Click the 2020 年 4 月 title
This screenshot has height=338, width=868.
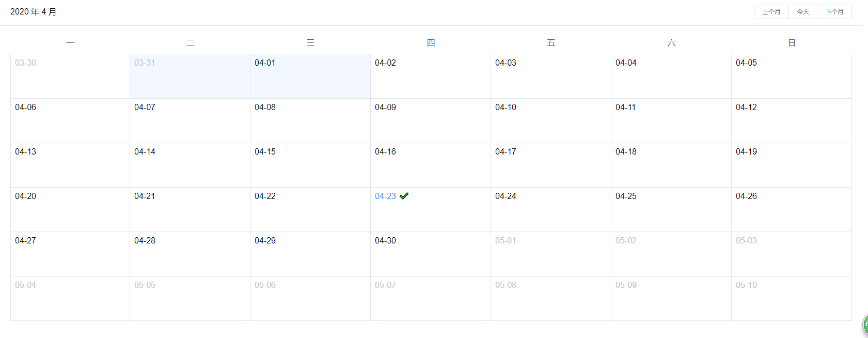click(x=34, y=12)
